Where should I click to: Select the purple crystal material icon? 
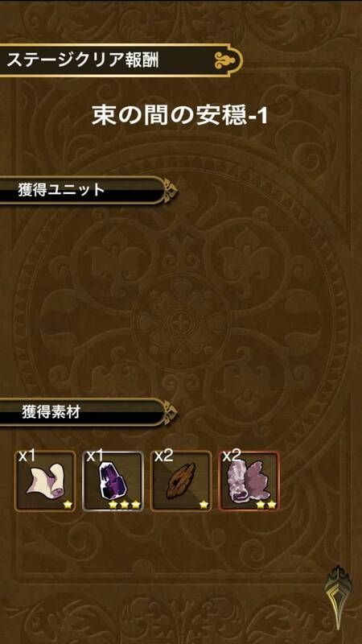click(x=113, y=481)
